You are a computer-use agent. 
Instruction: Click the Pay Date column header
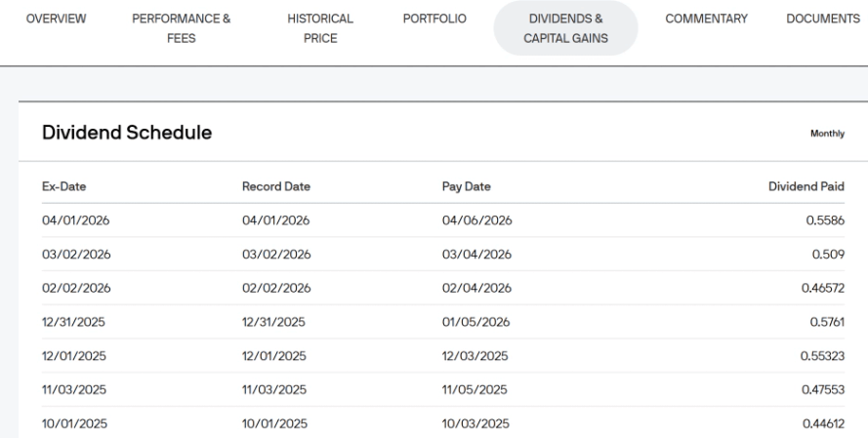tap(467, 185)
